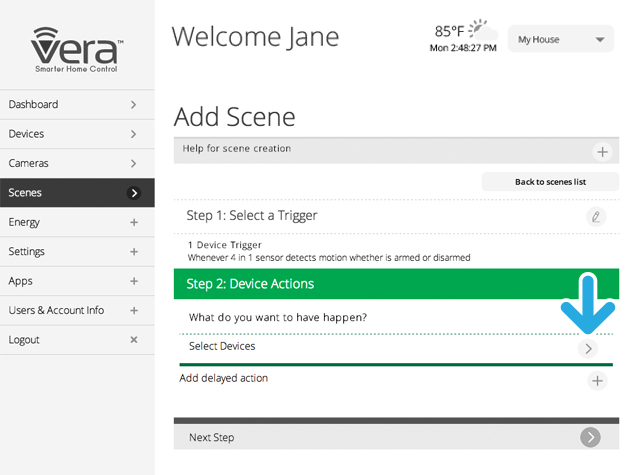Click the arrow icon beside Select Devices
The image size is (640, 475).
click(589, 348)
